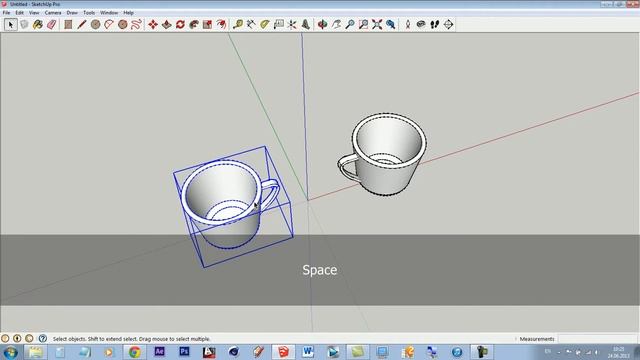Open the View menu
640x360 pixels.
pyautogui.click(x=34, y=13)
